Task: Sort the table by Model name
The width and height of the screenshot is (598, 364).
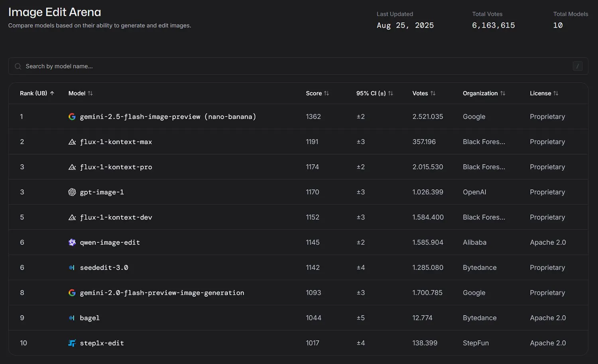Action: 81,93
